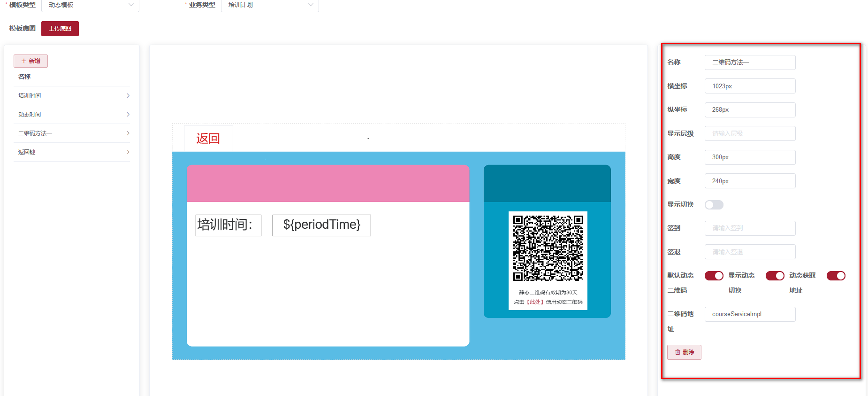Turn off the 动态获取地址 toggle

point(836,276)
